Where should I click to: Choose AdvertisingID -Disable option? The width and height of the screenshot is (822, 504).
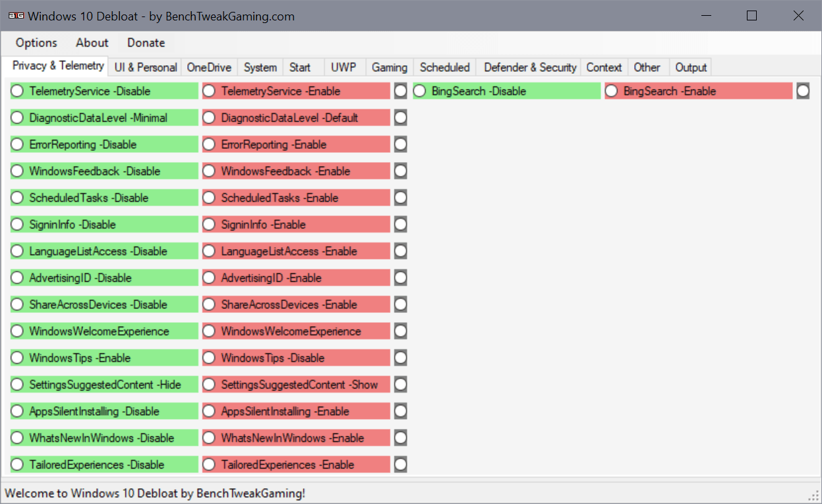tap(104, 278)
